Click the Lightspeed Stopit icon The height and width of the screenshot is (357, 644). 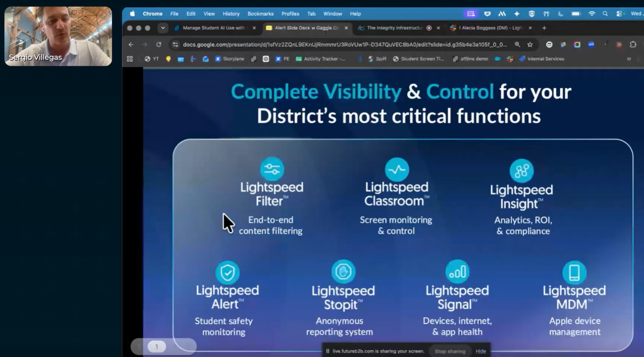click(x=343, y=272)
